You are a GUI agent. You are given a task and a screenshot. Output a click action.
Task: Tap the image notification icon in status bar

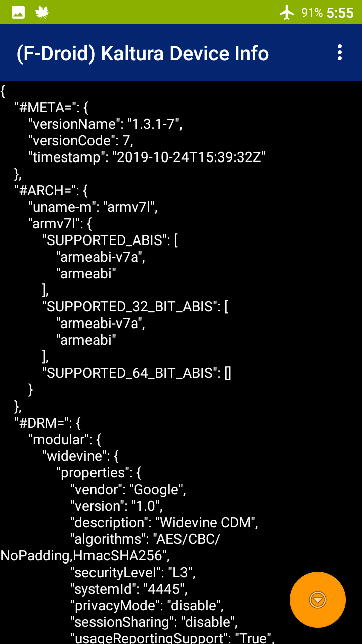click(18, 12)
